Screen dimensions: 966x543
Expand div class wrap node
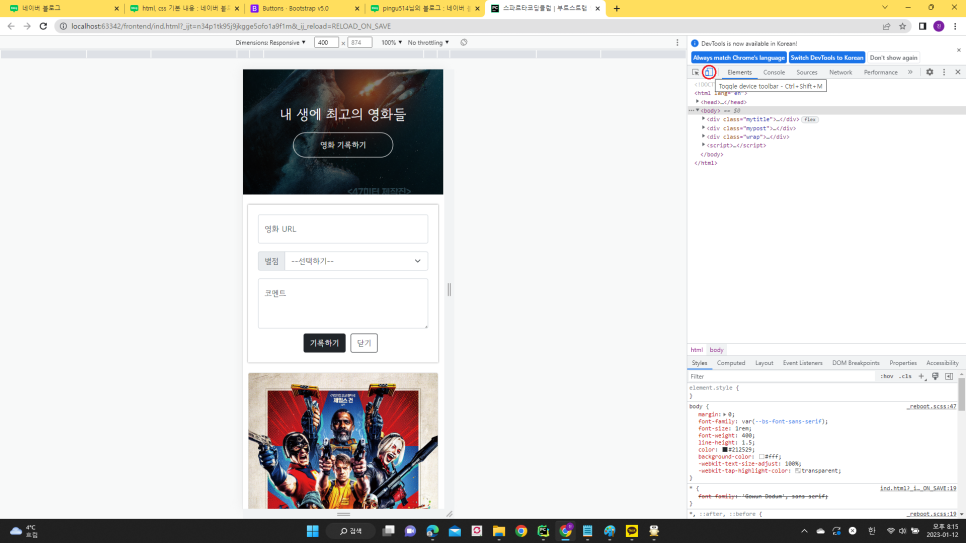pyautogui.click(x=704, y=136)
